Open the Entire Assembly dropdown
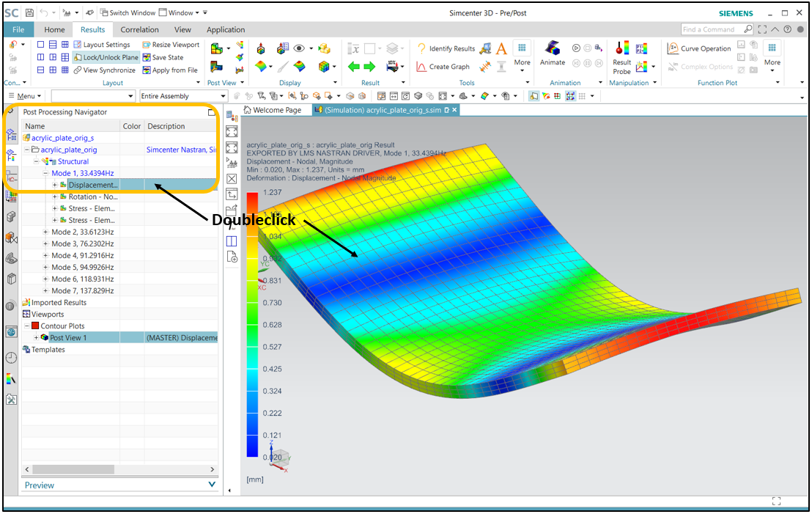Image resolution: width=812 pixels, height=514 pixels. [183, 96]
